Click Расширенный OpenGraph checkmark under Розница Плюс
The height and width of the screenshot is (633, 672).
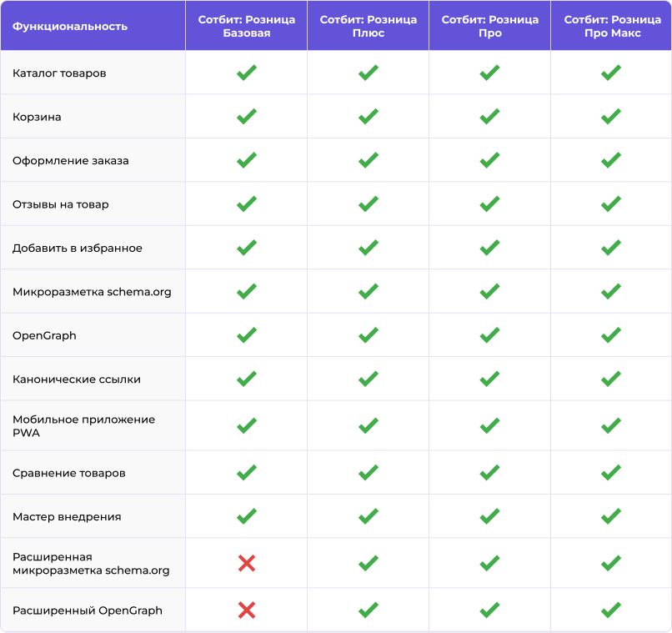[368, 610]
